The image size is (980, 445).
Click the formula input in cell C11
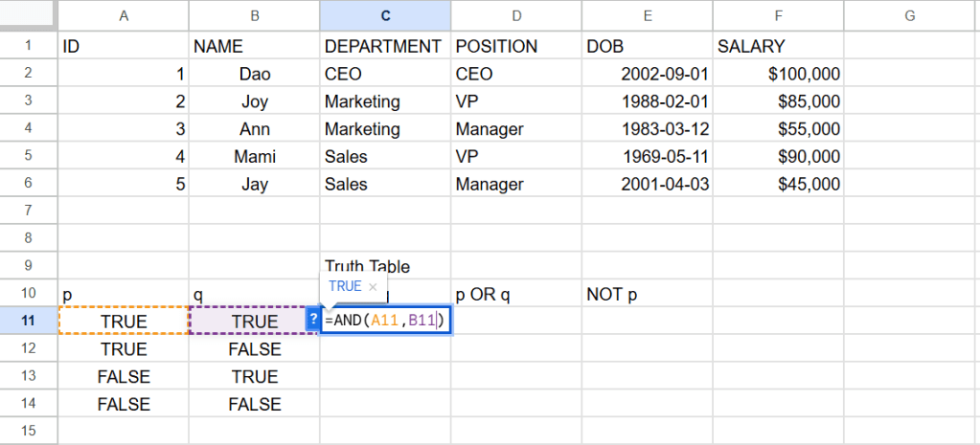(385, 321)
